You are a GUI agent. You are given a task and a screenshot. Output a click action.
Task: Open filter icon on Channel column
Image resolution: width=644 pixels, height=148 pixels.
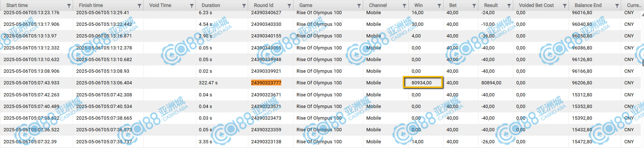pyautogui.click(x=404, y=5)
